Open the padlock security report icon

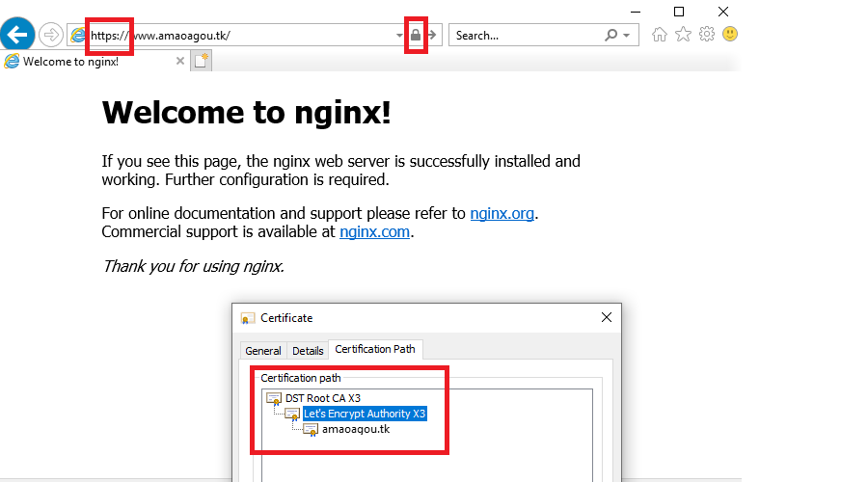(416, 36)
